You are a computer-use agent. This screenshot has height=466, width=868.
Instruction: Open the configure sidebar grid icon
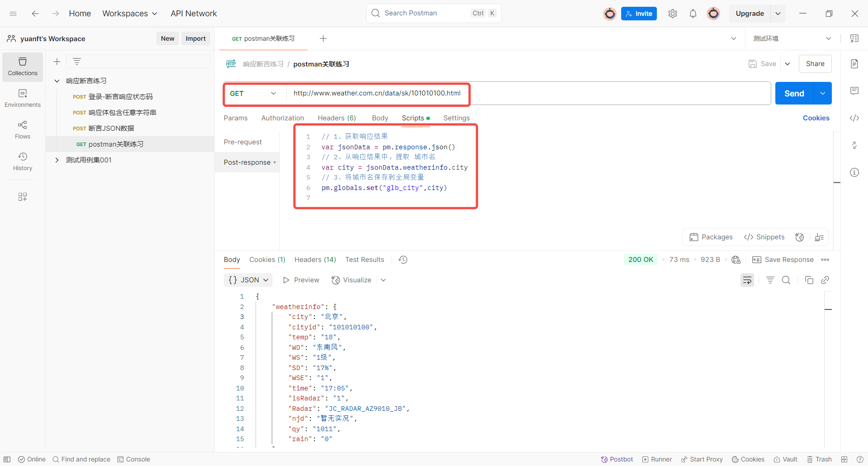[23, 197]
